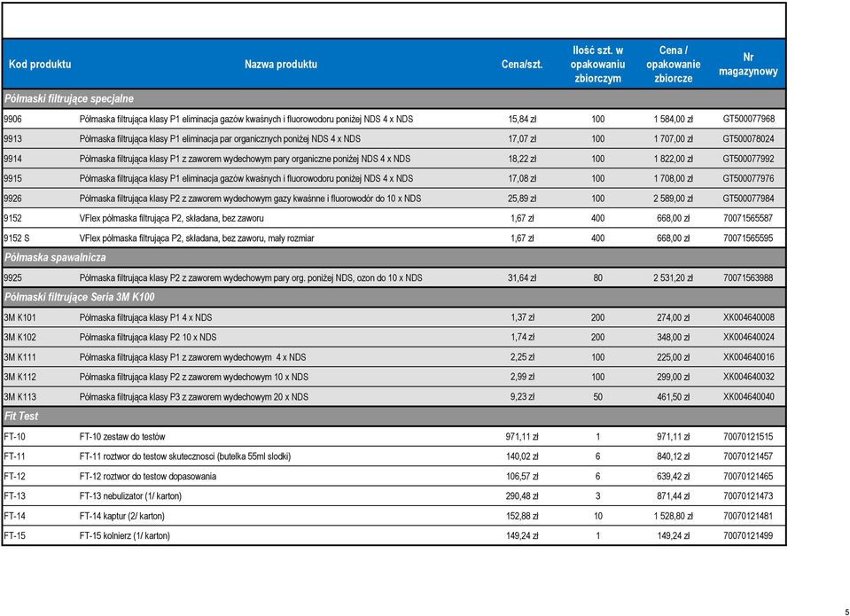This screenshot has height=616, width=850.
Task: Click the package quantity 3
Action: pos(598,496)
